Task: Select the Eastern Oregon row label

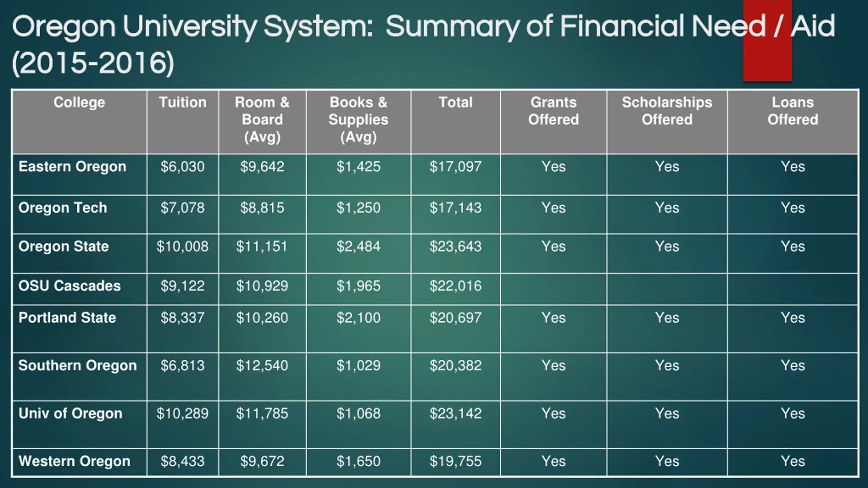Action: coord(72,167)
